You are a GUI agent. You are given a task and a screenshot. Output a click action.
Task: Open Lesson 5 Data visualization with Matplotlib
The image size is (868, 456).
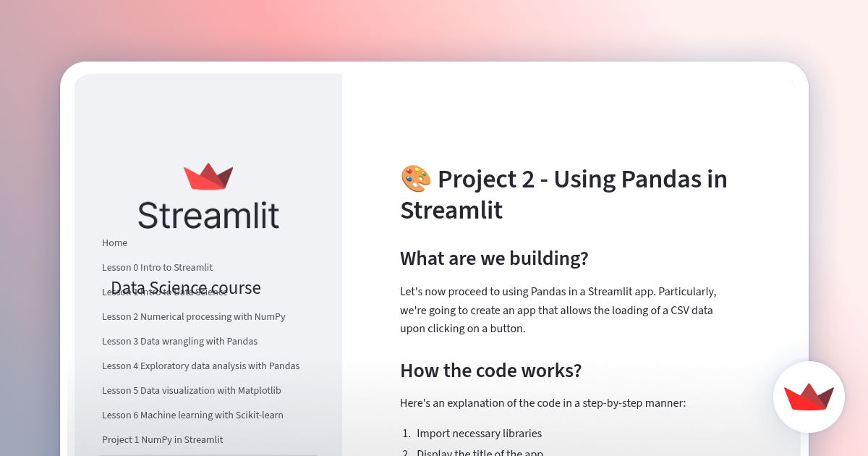point(191,390)
